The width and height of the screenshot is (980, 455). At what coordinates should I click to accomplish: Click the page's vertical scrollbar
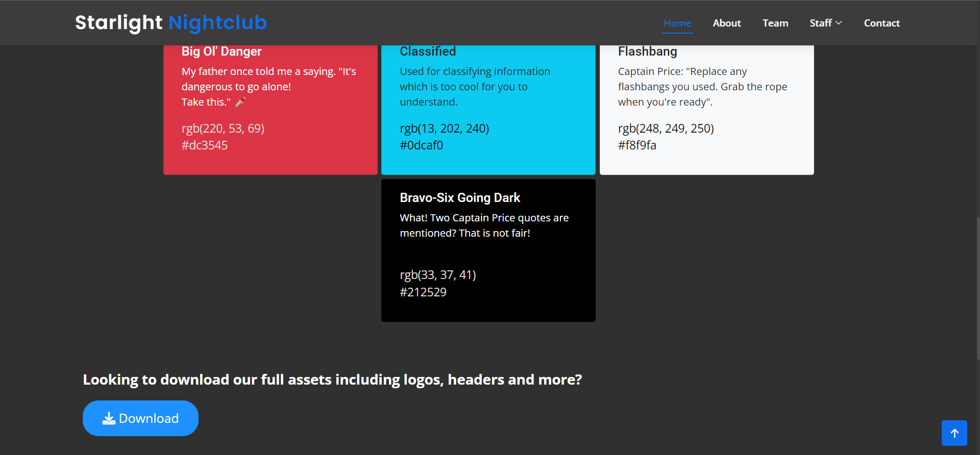977,288
